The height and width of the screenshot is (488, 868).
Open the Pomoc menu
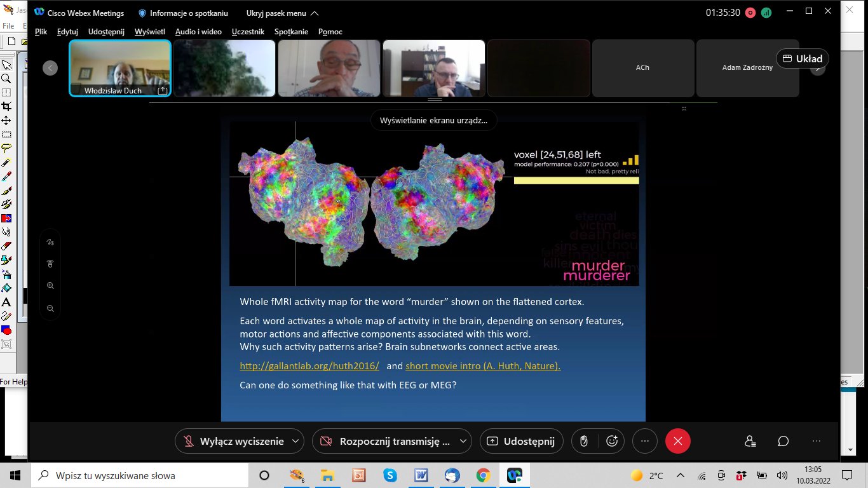click(x=330, y=32)
